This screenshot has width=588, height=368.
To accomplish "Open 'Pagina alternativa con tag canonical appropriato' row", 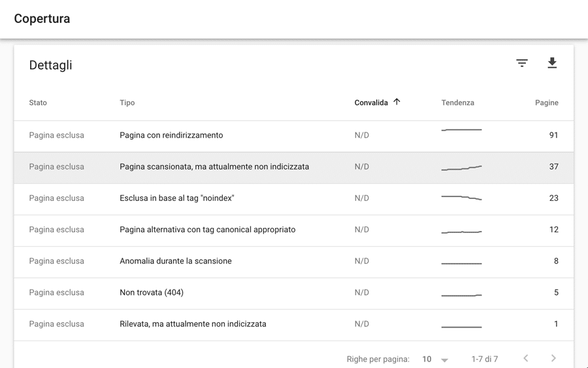I will 293,230.
